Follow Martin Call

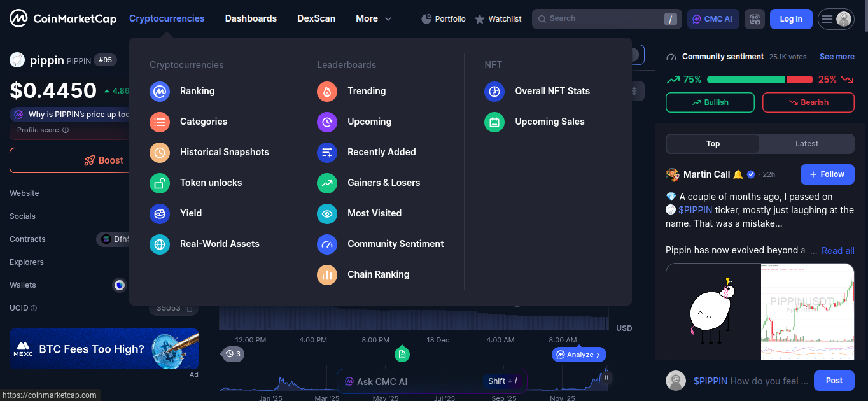[x=827, y=174]
